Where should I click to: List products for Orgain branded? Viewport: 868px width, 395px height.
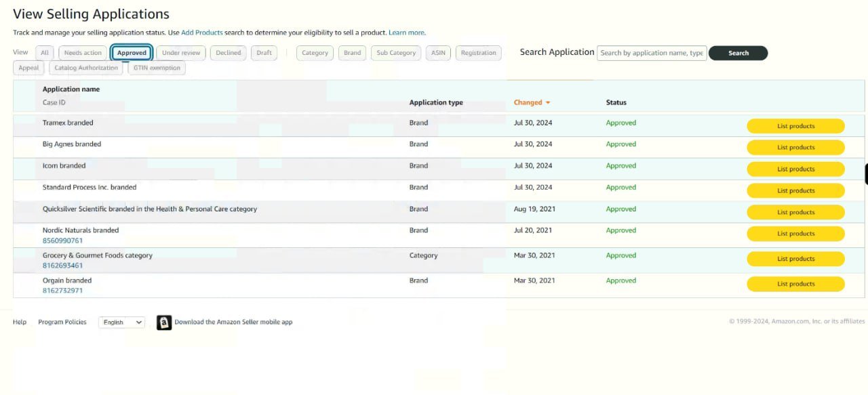pyautogui.click(x=796, y=284)
